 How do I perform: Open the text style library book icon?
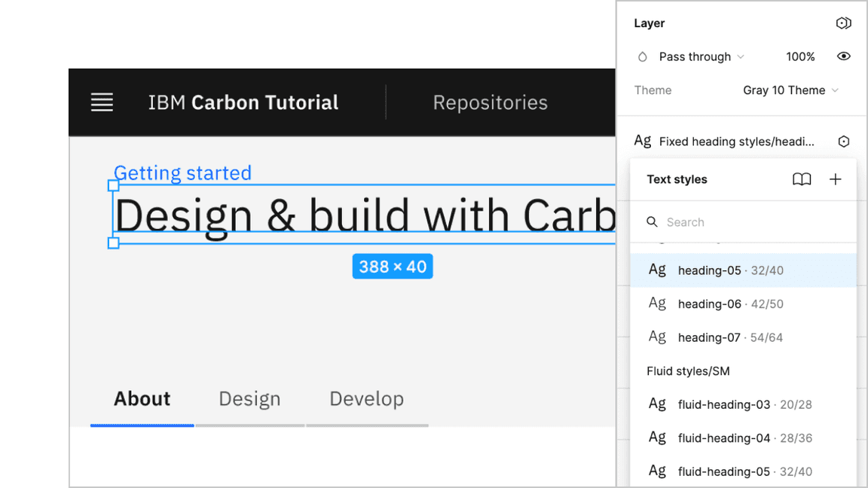(x=802, y=179)
